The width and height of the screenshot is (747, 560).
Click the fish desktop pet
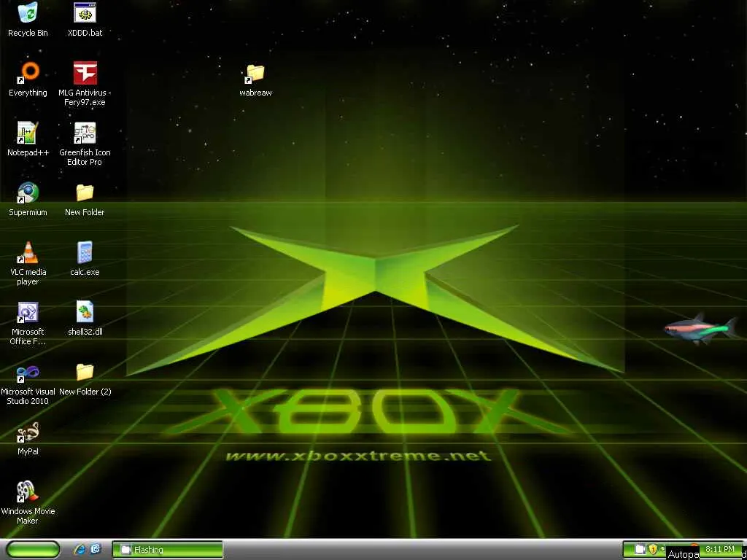pos(701,328)
